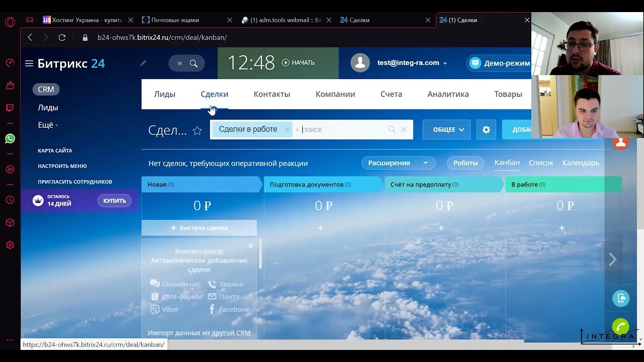This screenshot has height=362, width=644.
Task: Start the workday with the Начать button
Action: coord(298,63)
